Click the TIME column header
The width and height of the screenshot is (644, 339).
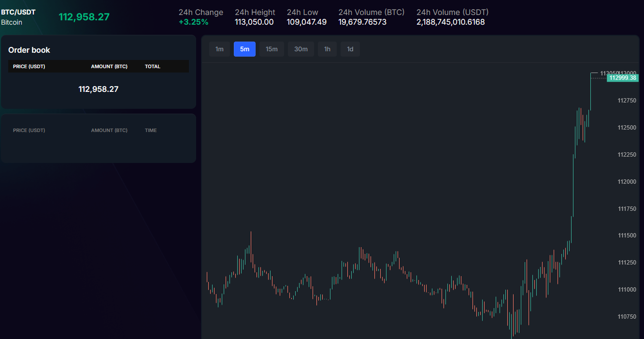point(151,130)
